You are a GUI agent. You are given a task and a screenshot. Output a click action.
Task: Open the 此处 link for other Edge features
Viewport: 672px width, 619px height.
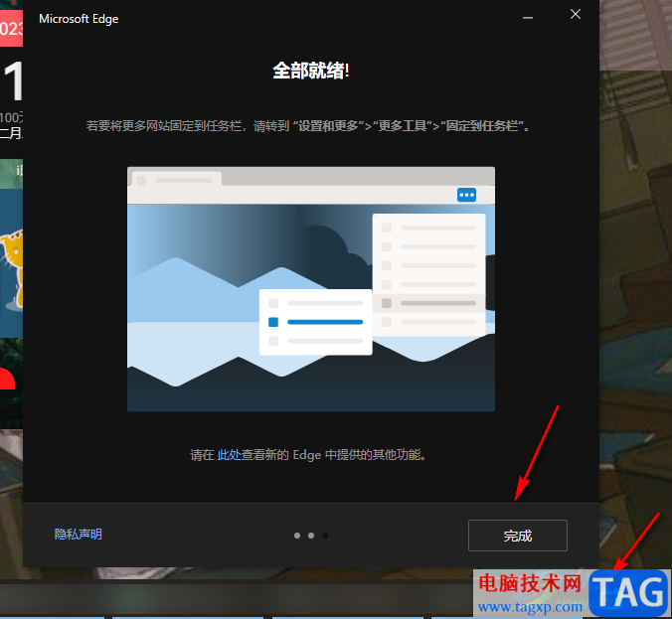click(x=230, y=454)
